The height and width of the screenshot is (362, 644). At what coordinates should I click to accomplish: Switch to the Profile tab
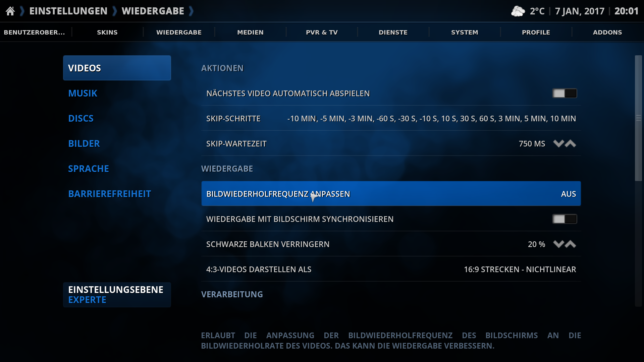536,32
